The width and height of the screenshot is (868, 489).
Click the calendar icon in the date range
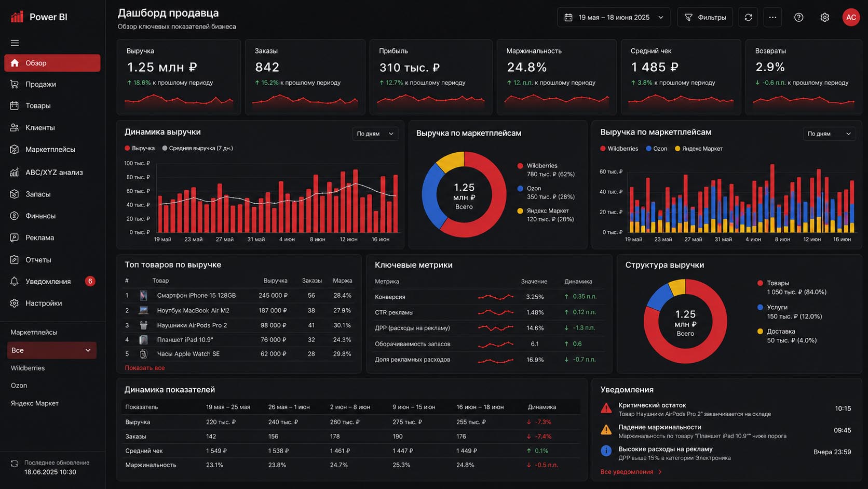click(x=568, y=17)
